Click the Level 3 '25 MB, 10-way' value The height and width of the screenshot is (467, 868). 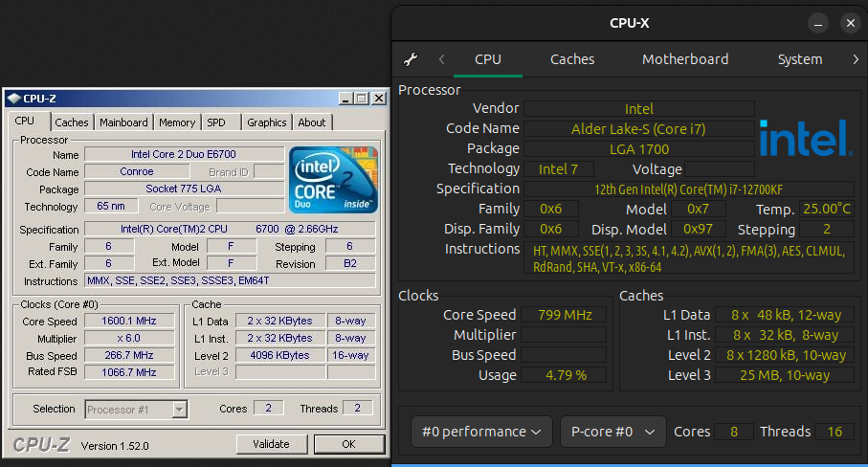click(785, 375)
